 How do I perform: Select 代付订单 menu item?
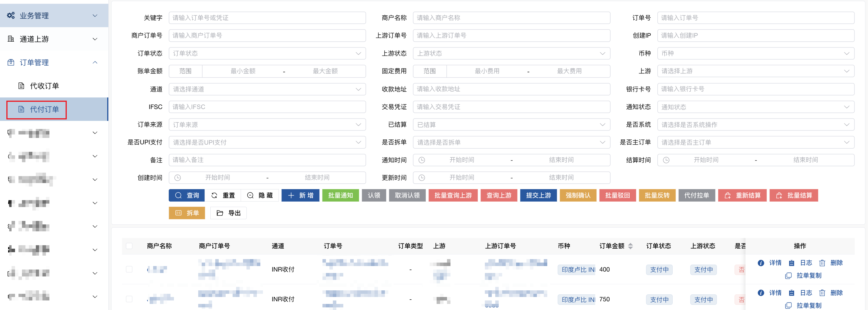[x=44, y=109]
